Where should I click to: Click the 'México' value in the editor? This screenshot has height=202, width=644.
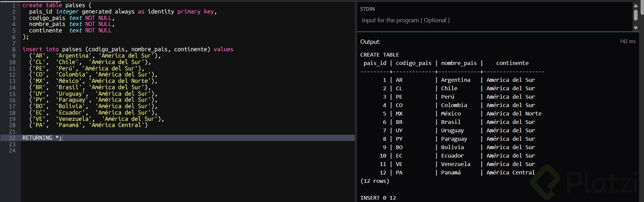[x=69, y=81]
